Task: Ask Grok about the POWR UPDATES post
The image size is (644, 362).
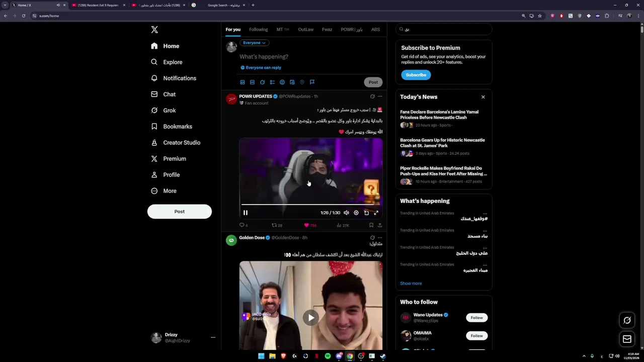Action: point(372,96)
